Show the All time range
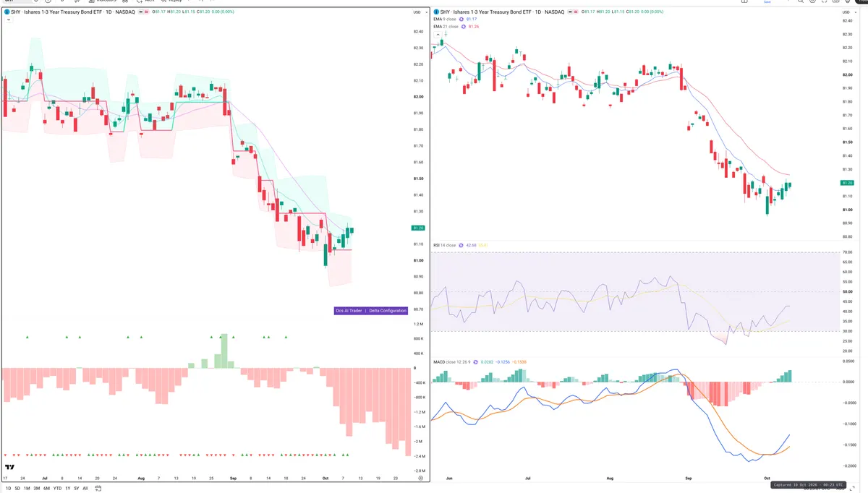Image resolution: width=868 pixels, height=493 pixels. click(x=85, y=489)
